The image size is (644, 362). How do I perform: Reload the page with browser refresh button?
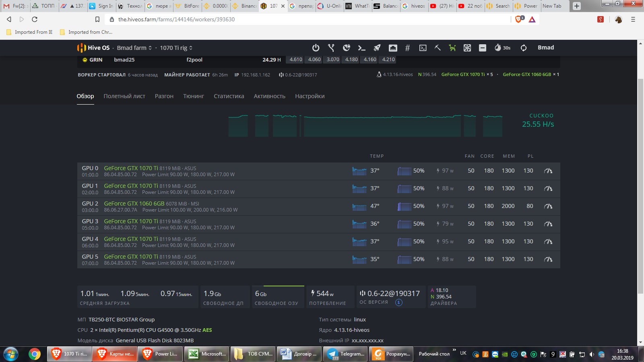point(35,19)
